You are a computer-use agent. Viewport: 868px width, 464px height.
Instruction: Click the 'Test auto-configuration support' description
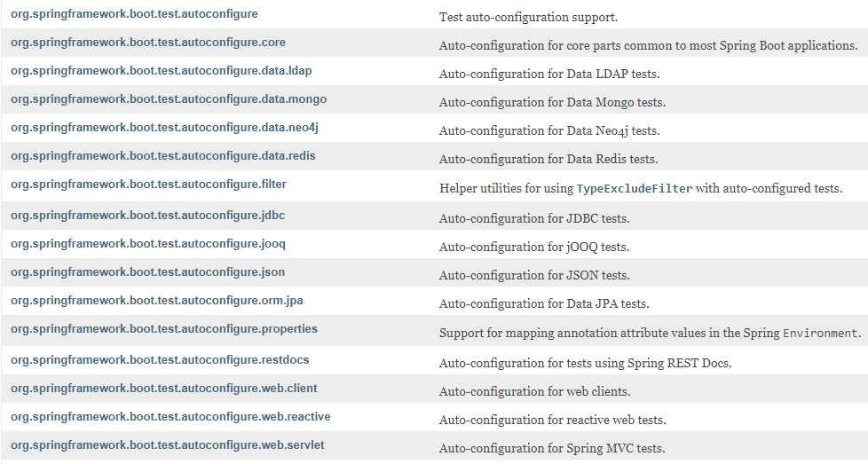point(528,17)
